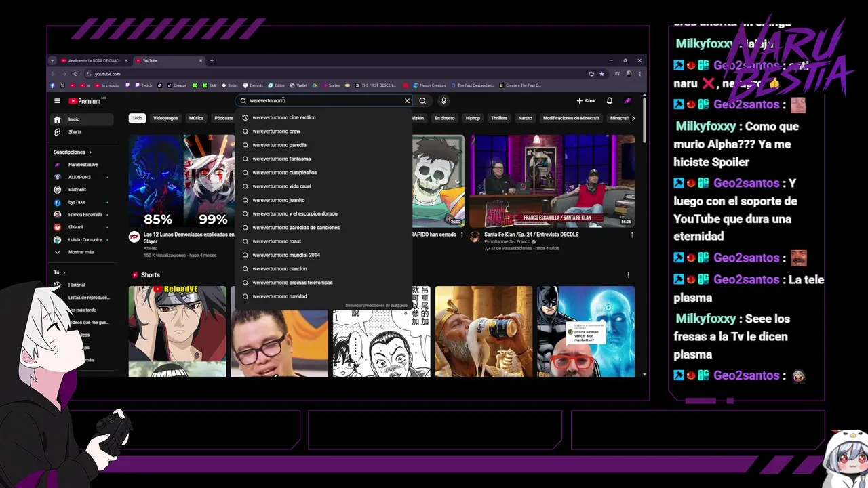Click suggestion werevertumorro fantasma
The width and height of the screenshot is (868, 488).
tap(323, 159)
